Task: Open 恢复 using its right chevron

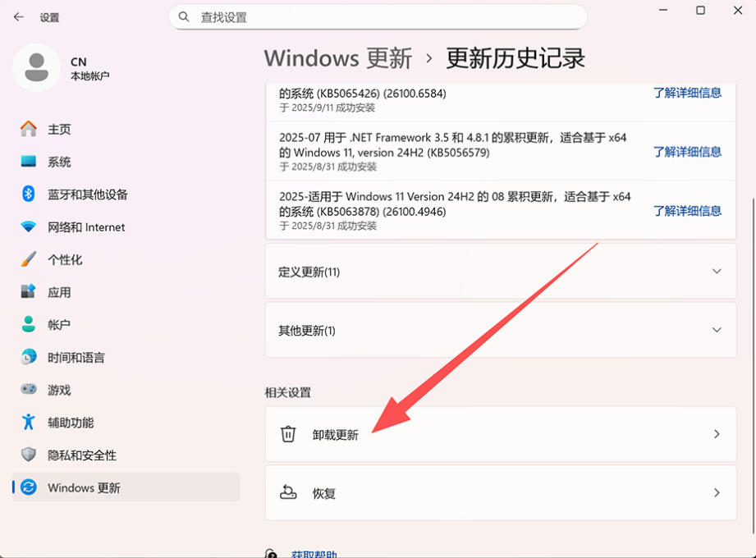Action: pos(717,493)
